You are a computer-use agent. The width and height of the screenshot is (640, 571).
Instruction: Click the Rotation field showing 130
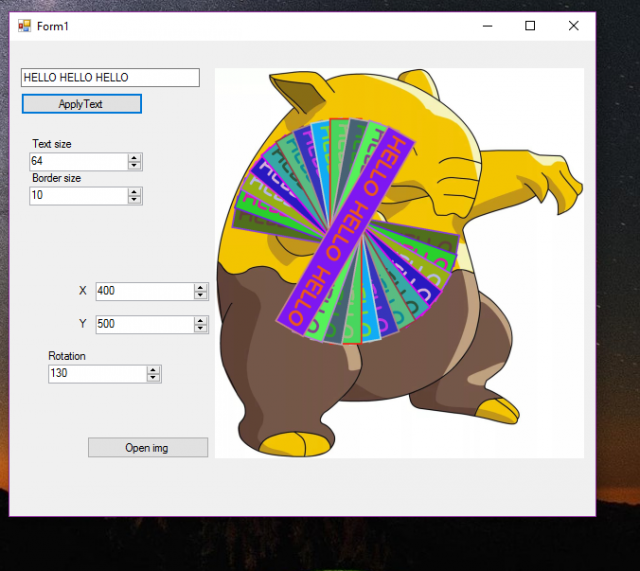tap(98, 374)
